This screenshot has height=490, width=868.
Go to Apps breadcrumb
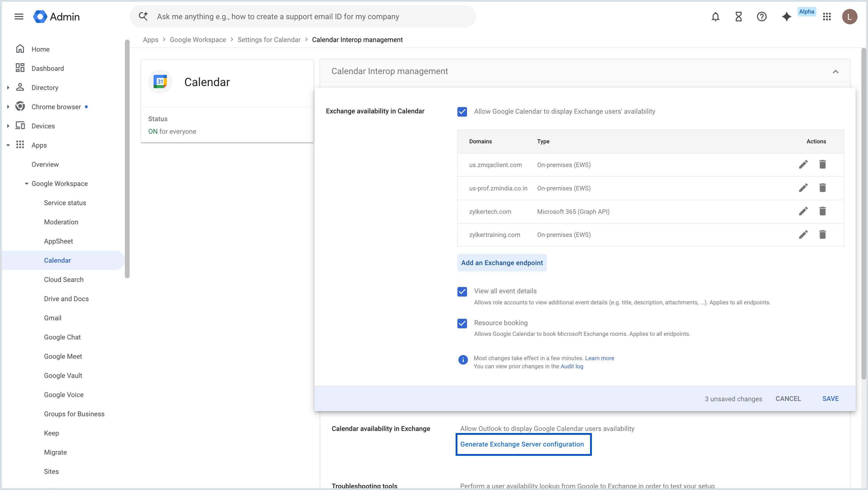pos(150,40)
